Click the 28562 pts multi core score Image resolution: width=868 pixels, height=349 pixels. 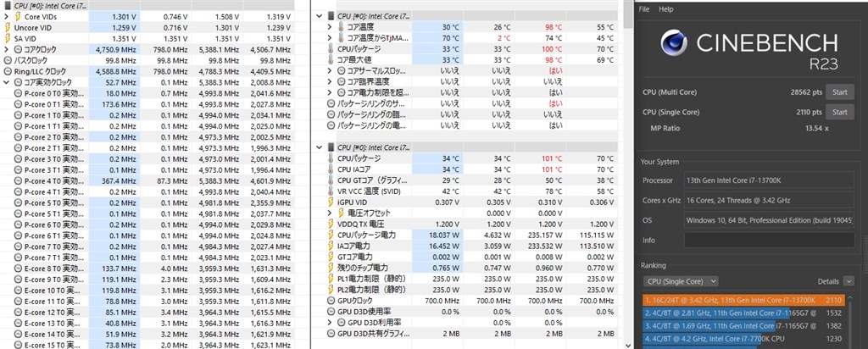pyautogui.click(x=806, y=92)
